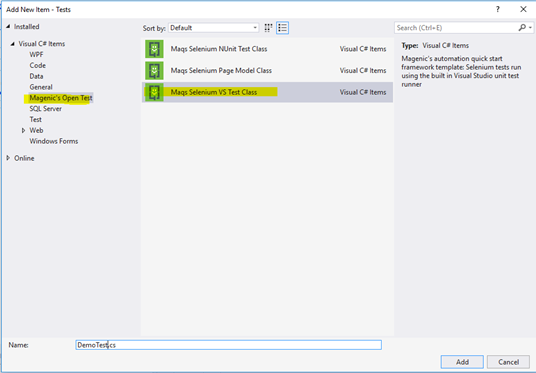This screenshot has width=536, height=373.
Task: Select the Windows Forms category
Action: (x=54, y=141)
